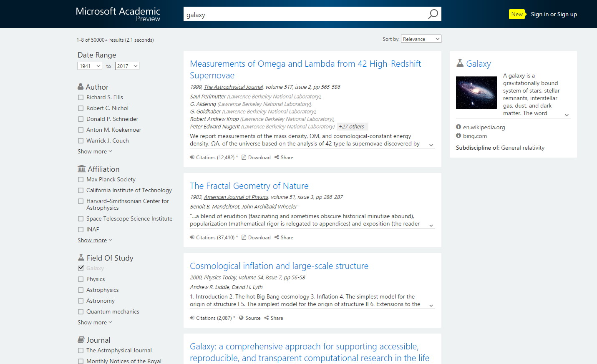Viewport: 597px width, 364px height.
Task: Open the bing.com link
Action: pos(475,136)
